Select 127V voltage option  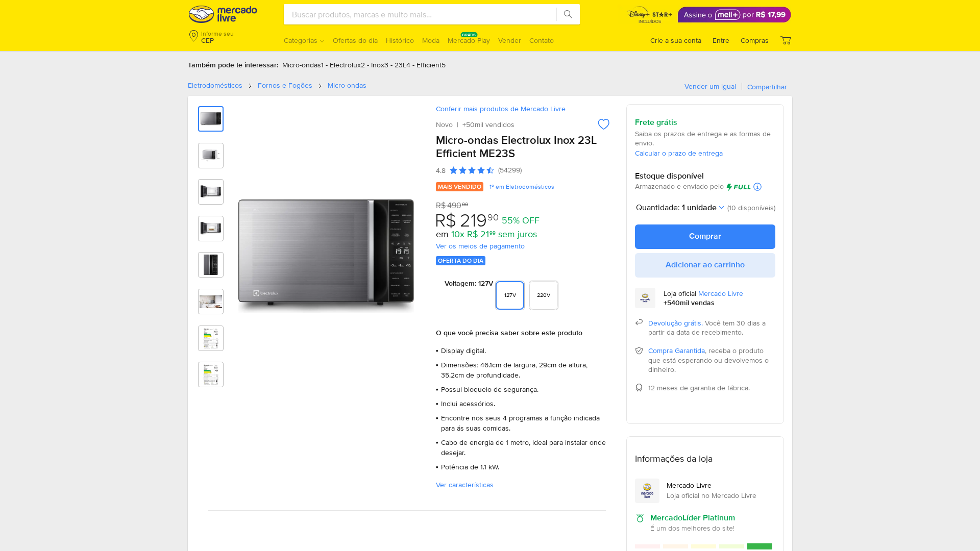pyautogui.click(x=510, y=295)
